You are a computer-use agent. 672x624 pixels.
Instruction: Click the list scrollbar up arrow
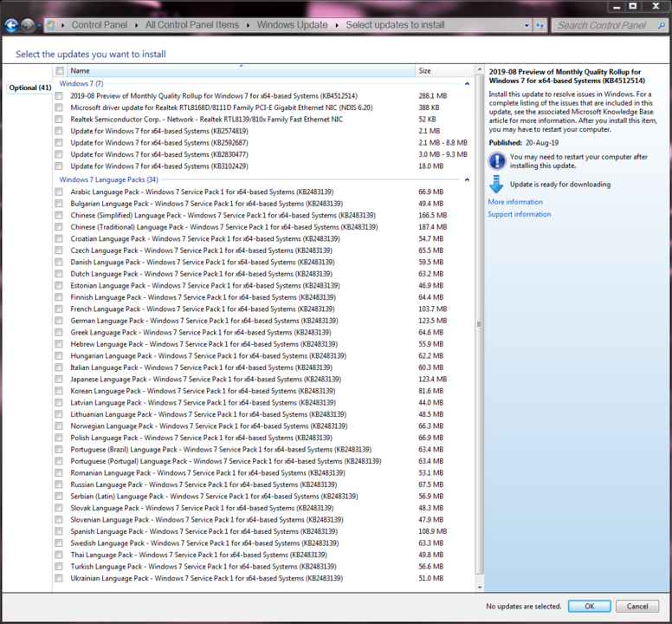coord(480,70)
